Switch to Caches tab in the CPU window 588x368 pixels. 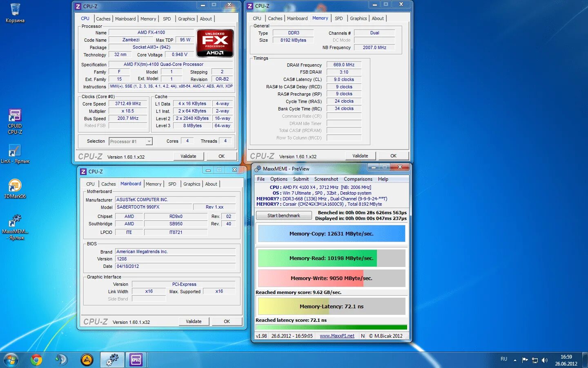click(103, 19)
